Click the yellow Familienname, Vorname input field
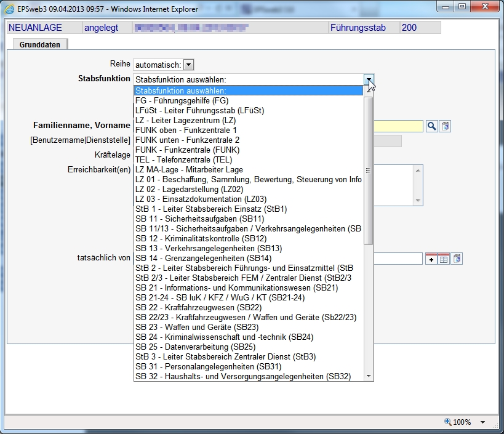 pos(398,126)
